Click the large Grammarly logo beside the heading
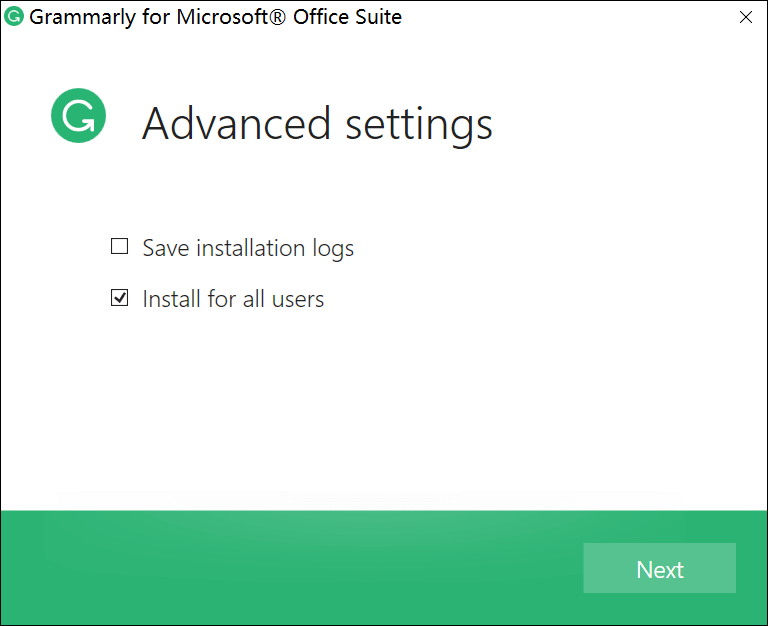Viewport: 768px width, 626px height. click(78, 116)
